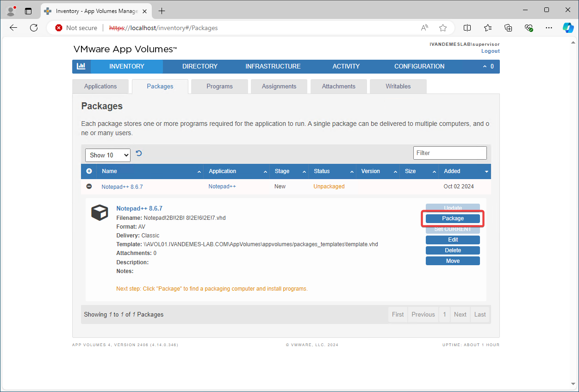The image size is (579, 392).
Task: Click inside the Filter input field
Action: point(449,153)
